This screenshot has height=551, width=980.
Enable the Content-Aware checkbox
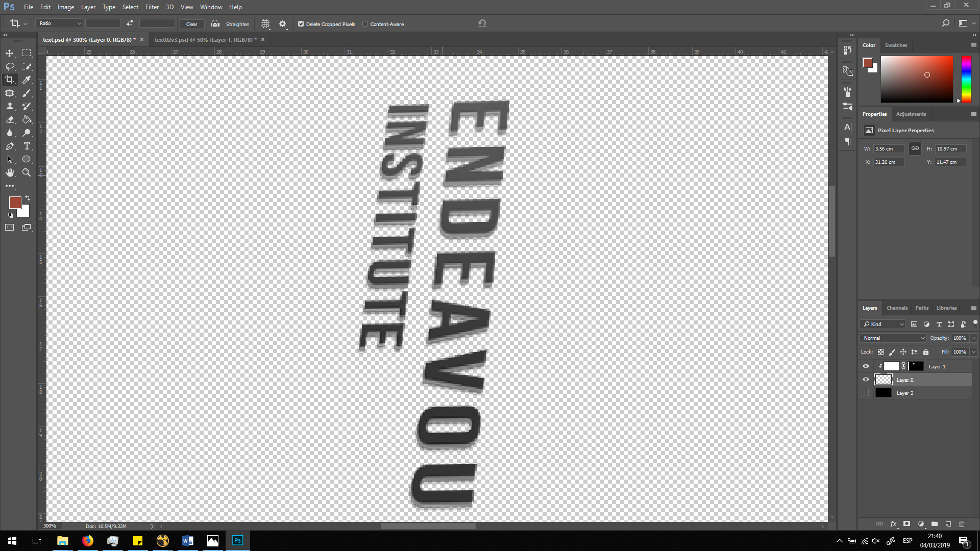point(365,24)
